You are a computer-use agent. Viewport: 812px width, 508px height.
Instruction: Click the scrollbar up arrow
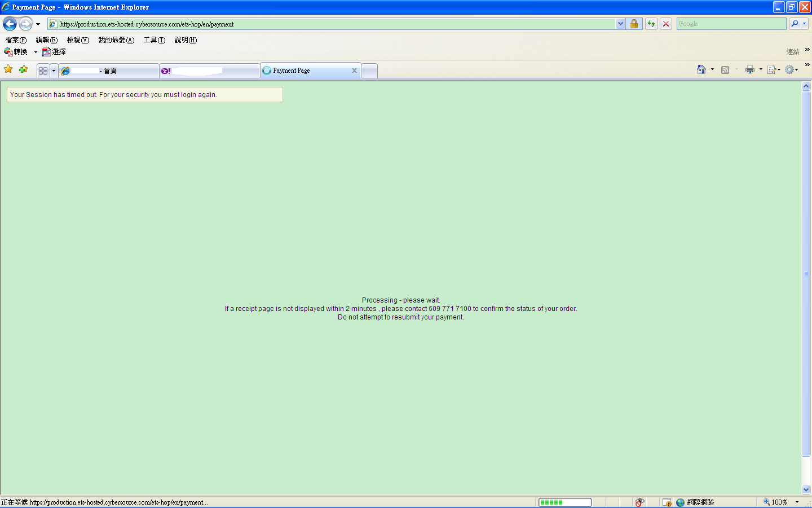coord(806,86)
